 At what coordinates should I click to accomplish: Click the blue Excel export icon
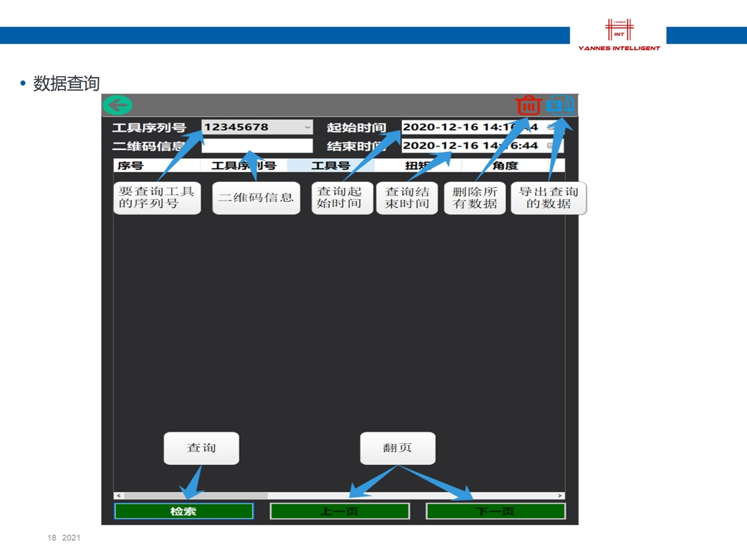click(x=560, y=105)
